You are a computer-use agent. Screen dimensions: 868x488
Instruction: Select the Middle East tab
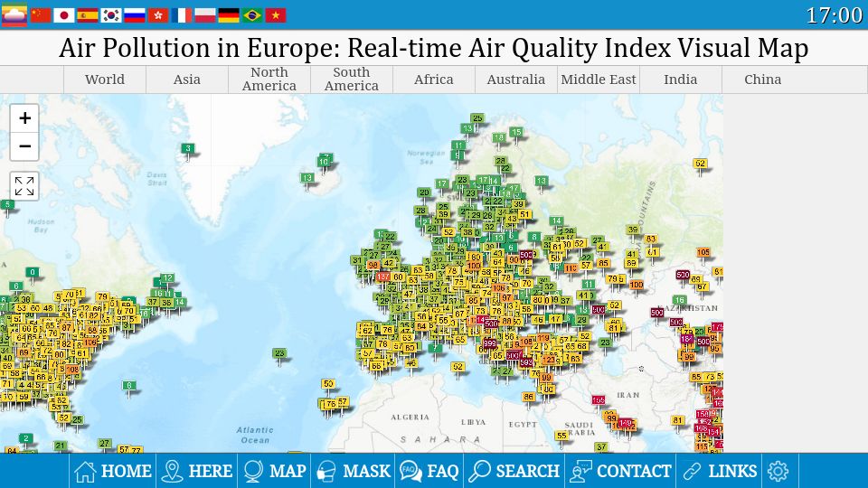coord(599,80)
